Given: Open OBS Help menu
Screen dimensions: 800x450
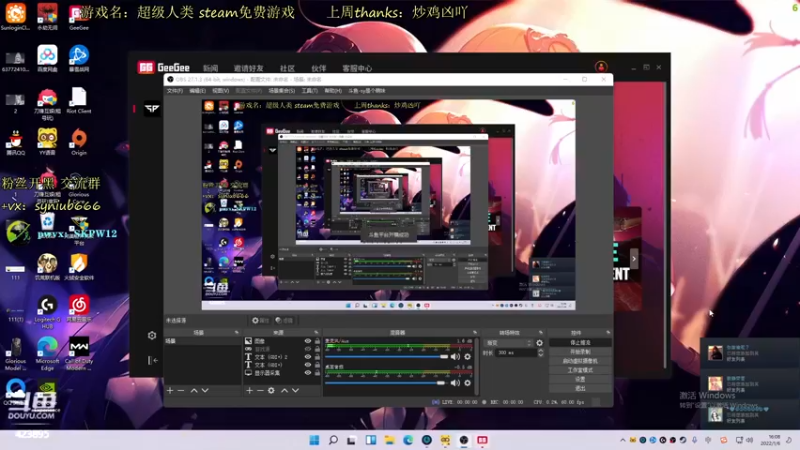Looking at the screenshot, I should coord(333,91).
